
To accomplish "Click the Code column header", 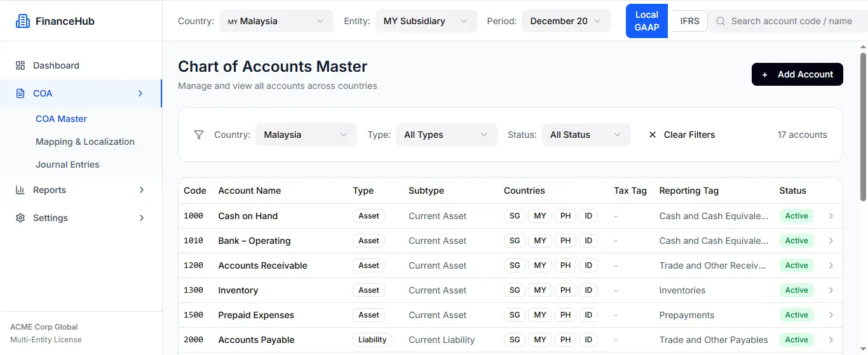I will 195,191.
